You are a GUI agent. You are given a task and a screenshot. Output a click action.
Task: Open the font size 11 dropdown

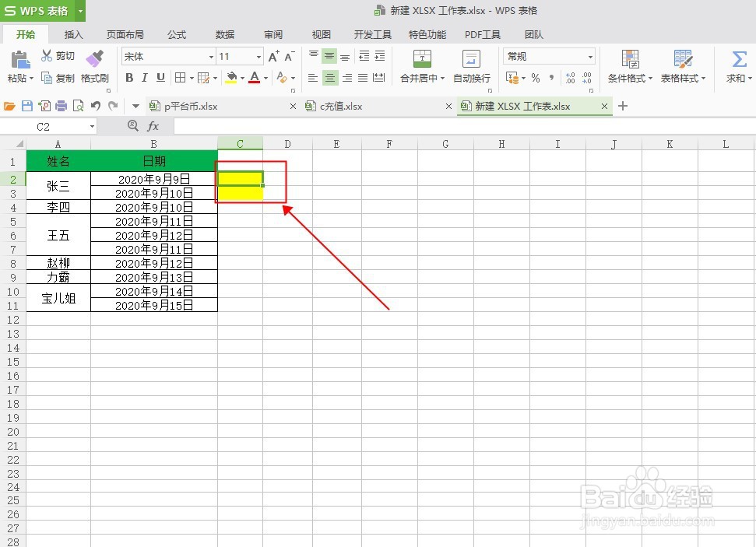(259, 57)
